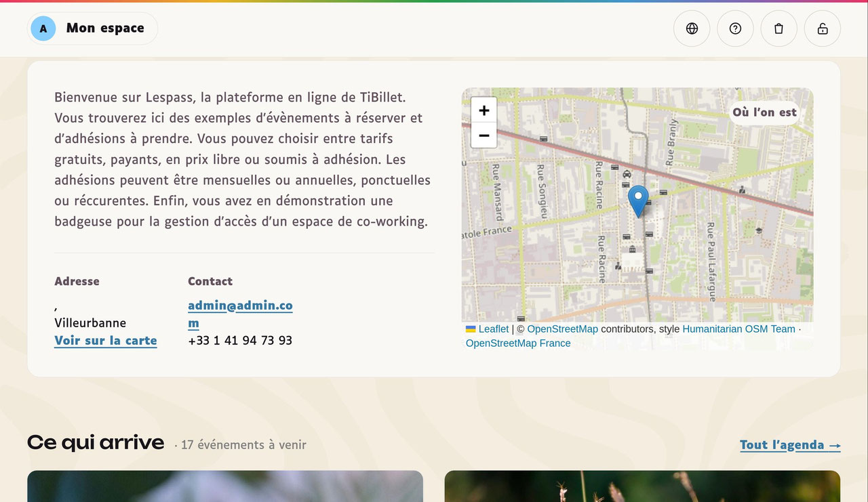Image resolution: width=868 pixels, height=502 pixels.
Task: Open "Tout l'agenda" link
Action: point(790,445)
